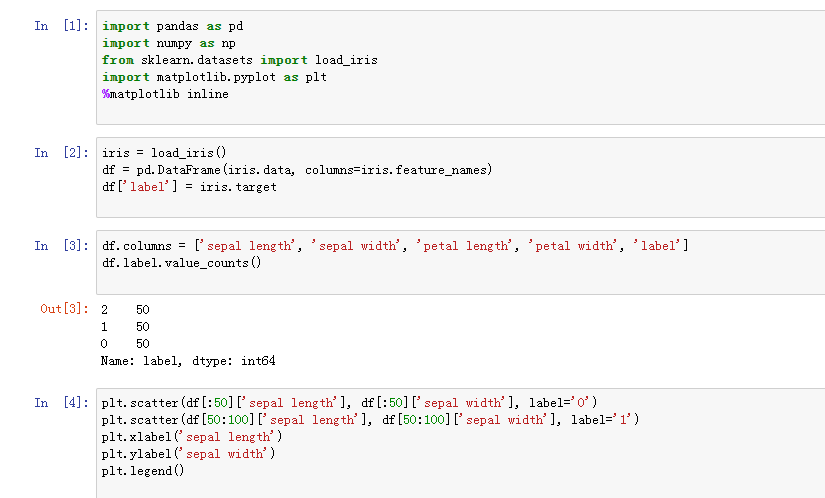825x498 pixels.
Task: Click the df.label.value_counts() line
Action: (181, 263)
